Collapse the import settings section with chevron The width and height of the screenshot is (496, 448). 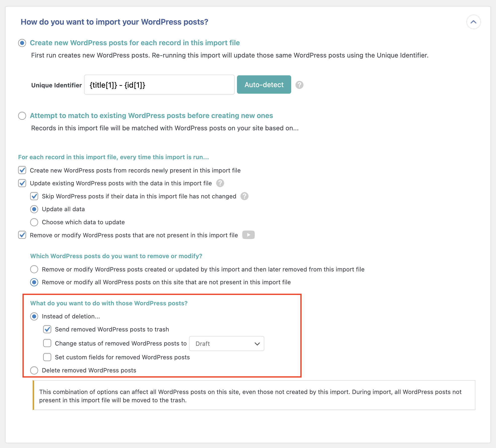click(x=473, y=22)
